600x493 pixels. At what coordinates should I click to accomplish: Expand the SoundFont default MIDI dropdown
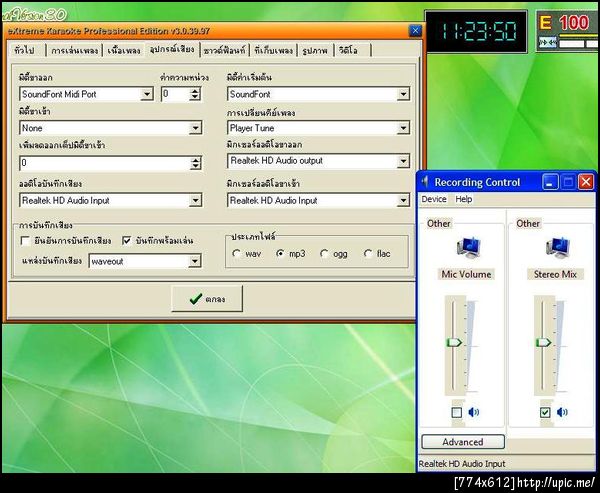coord(403,94)
